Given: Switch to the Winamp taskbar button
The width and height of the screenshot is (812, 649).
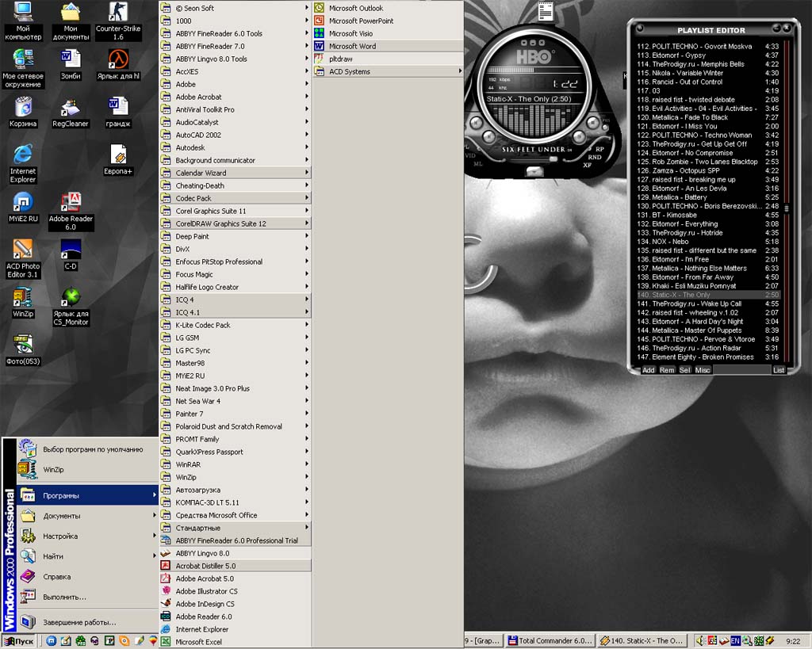Looking at the screenshot, I should click(642, 641).
